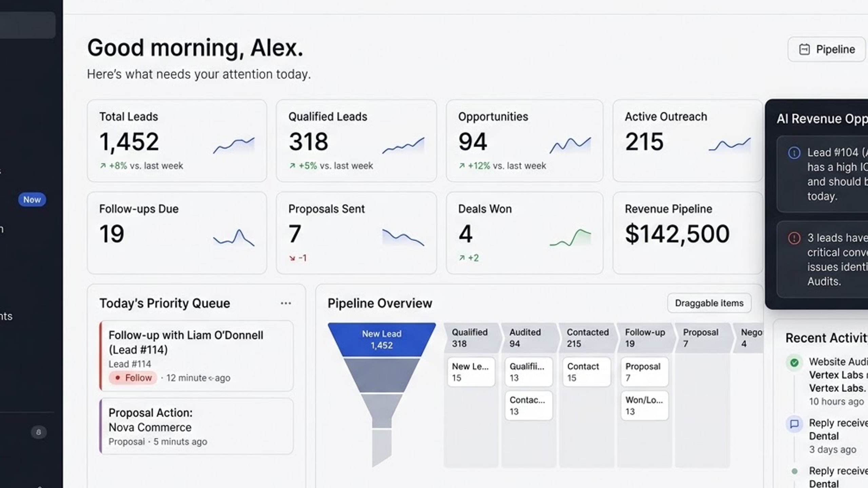Open the Priority Queue three-dot menu
This screenshot has width=868, height=488.
pos(286,303)
